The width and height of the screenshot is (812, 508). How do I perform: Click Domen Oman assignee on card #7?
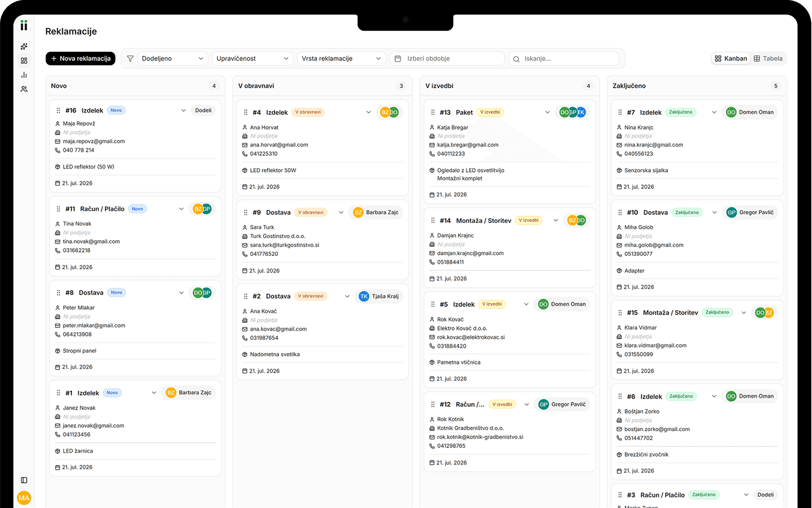tap(750, 113)
